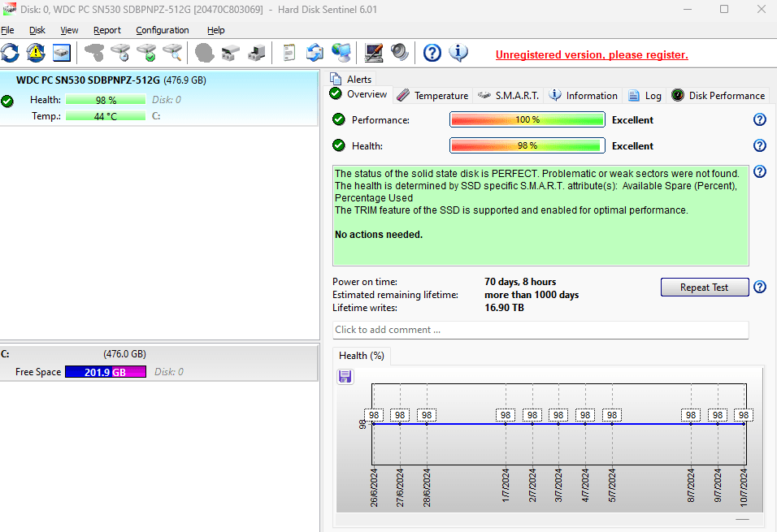
Task: Switch to the Temperature tab
Action: point(432,95)
